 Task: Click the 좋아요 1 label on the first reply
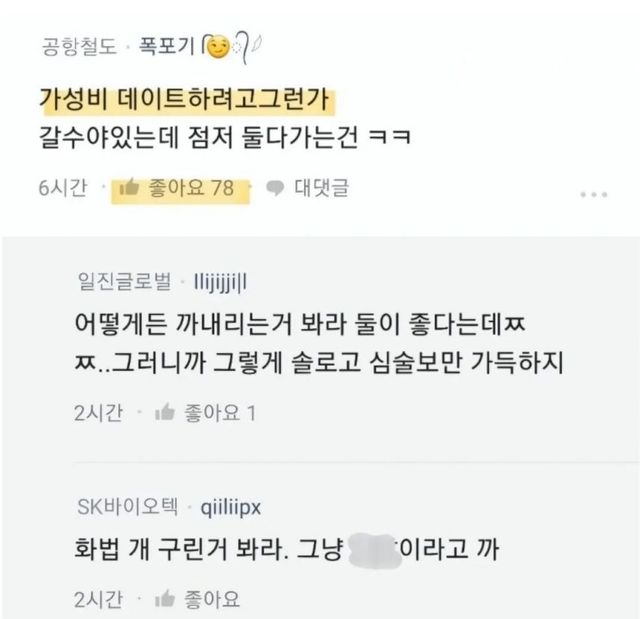(x=221, y=413)
